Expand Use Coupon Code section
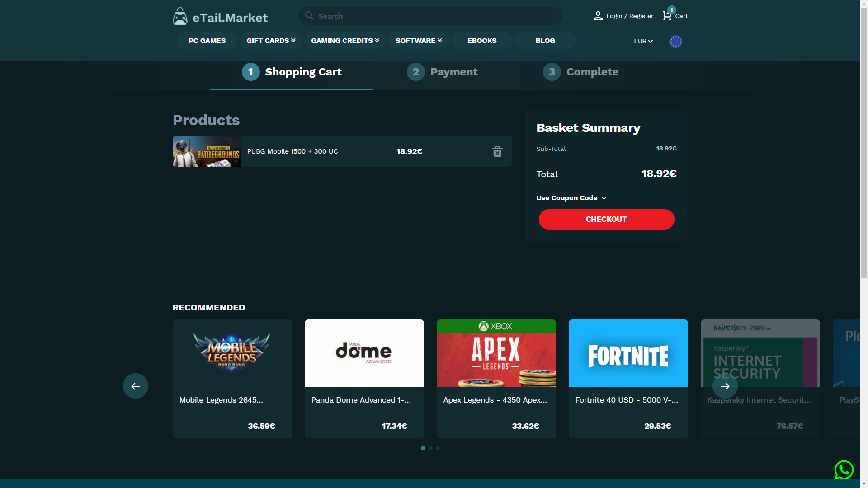Viewport: 868px width, 488px height. [x=571, y=198]
